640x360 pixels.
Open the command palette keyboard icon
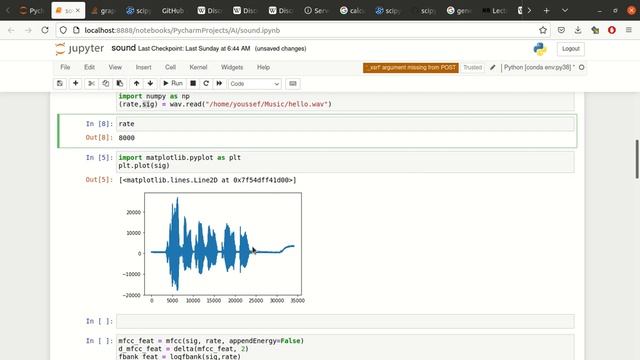click(x=293, y=84)
